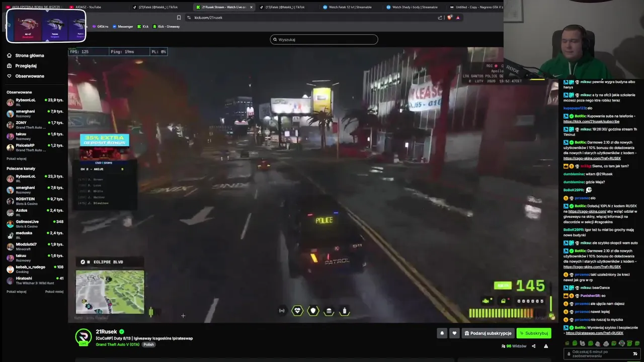Image resolution: width=644 pixels, height=362 pixels.
Task: Open pirateswap.com ref link in chat
Action: pyautogui.click(x=595, y=333)
